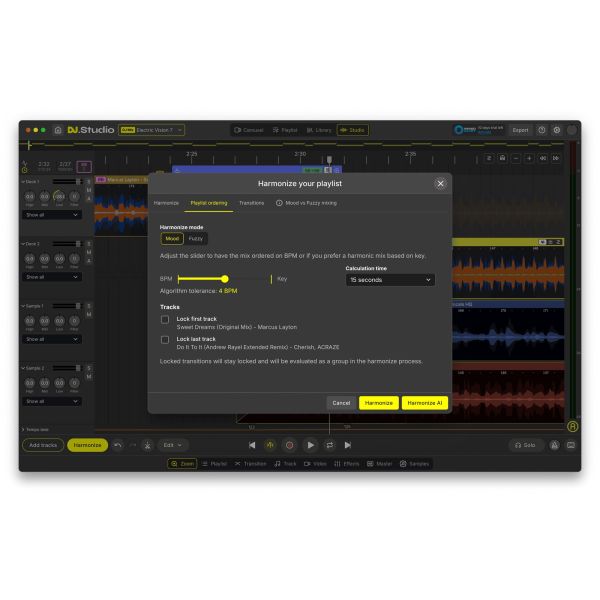This screenshot has width=600, height=600.
Task: Jump to previous transition in timeline toolbar
Action: tap(543, 158)
